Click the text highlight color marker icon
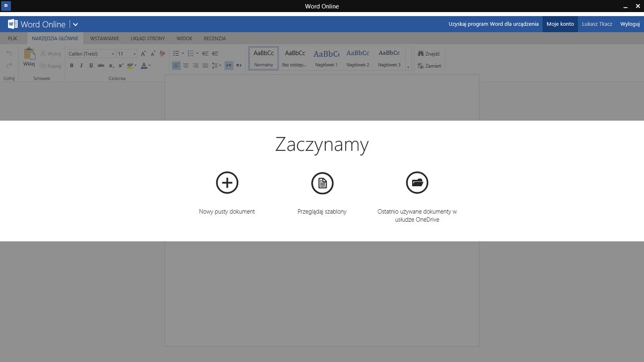 pyautogui.click(x=130, y=65)
